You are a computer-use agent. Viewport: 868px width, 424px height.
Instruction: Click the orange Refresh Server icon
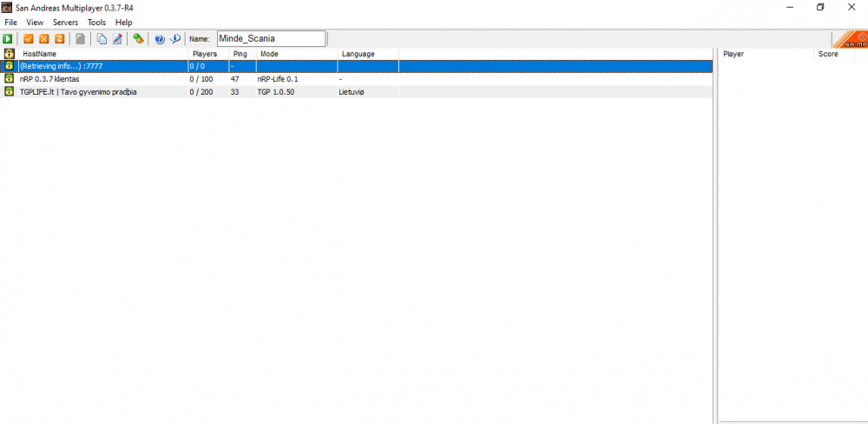click(59, 39)
